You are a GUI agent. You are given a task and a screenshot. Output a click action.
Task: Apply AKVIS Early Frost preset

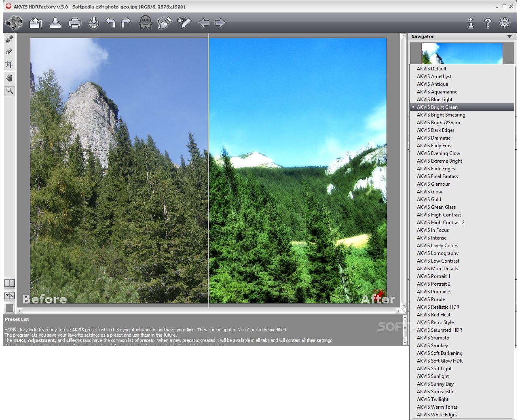point(462,146)
